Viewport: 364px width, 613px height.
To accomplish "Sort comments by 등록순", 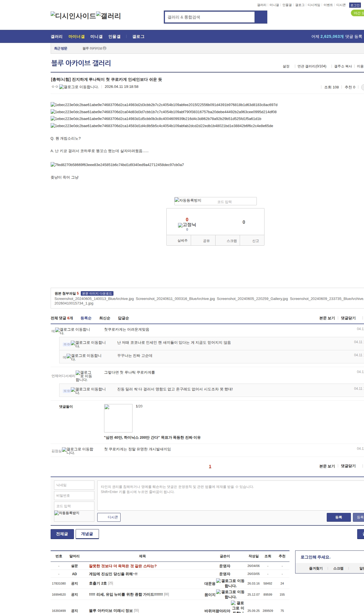I will [86, 318].
